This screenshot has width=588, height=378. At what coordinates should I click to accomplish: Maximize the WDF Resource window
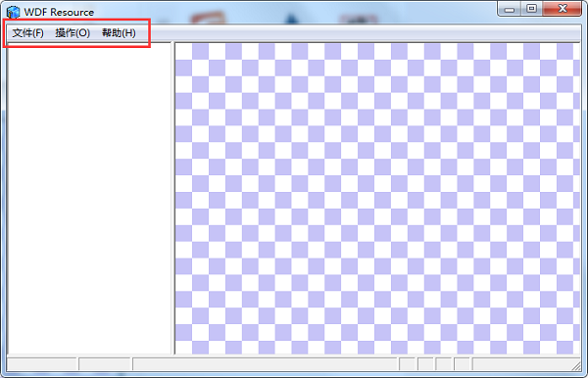pos(531,9)
